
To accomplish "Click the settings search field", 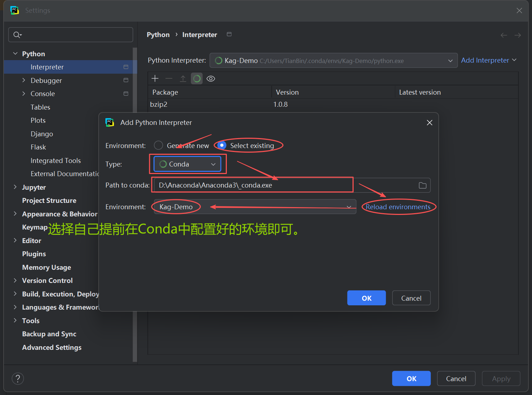I will [x=71, y=35].
